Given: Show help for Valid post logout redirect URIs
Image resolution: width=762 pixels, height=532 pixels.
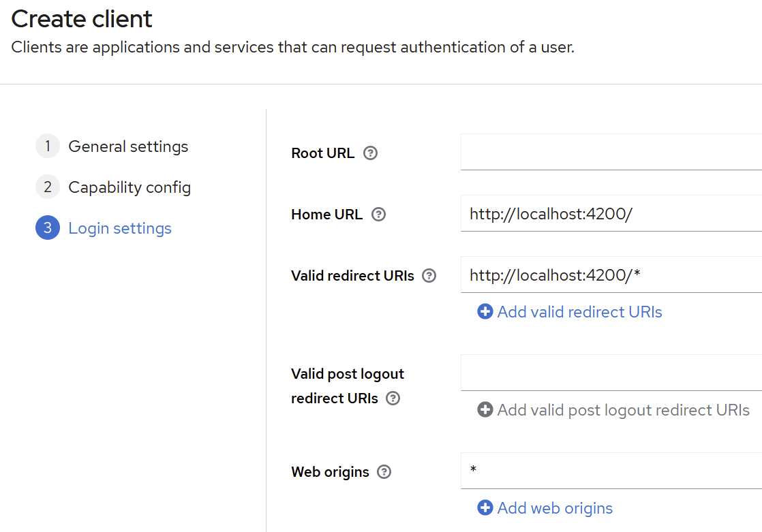Looking at the screenshot, I should pos(393,398).
